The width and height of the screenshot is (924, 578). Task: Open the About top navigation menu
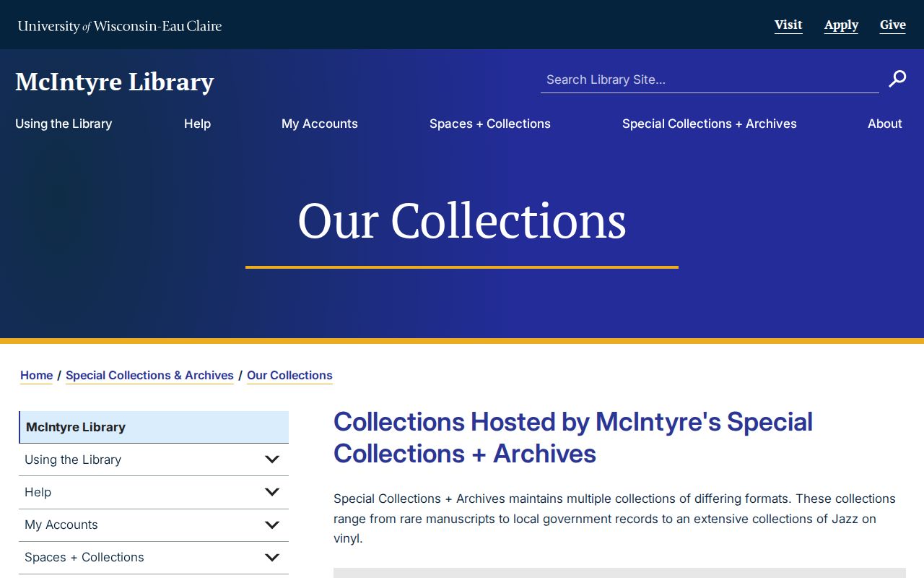(x=885, y=124)
